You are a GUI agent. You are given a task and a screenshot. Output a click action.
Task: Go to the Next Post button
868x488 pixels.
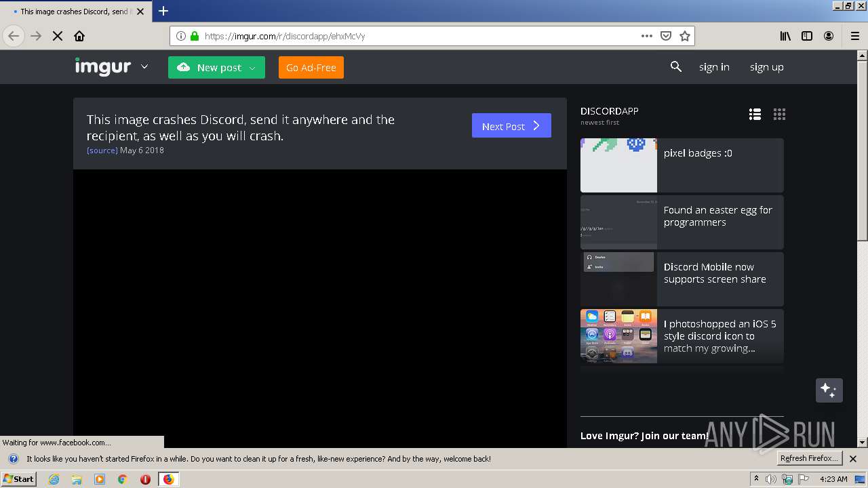(511, 125)
